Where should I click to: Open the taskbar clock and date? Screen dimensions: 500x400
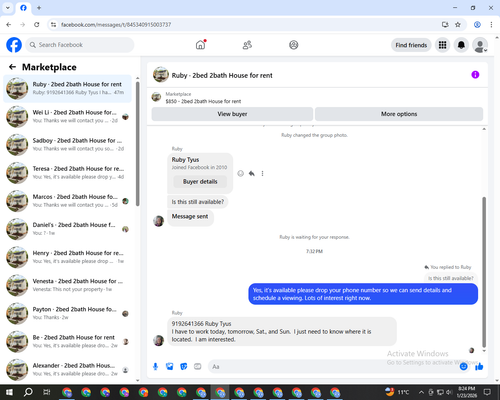point(467,392)
